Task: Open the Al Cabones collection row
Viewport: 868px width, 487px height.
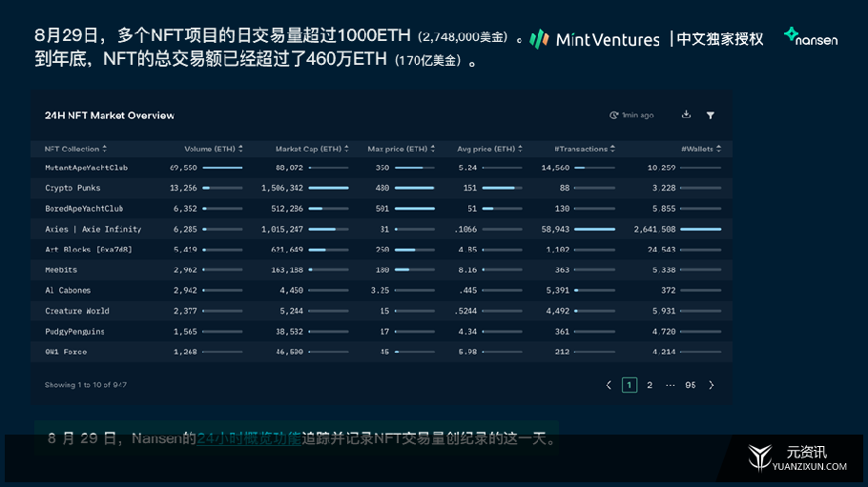Action: (x=382, y=291)
